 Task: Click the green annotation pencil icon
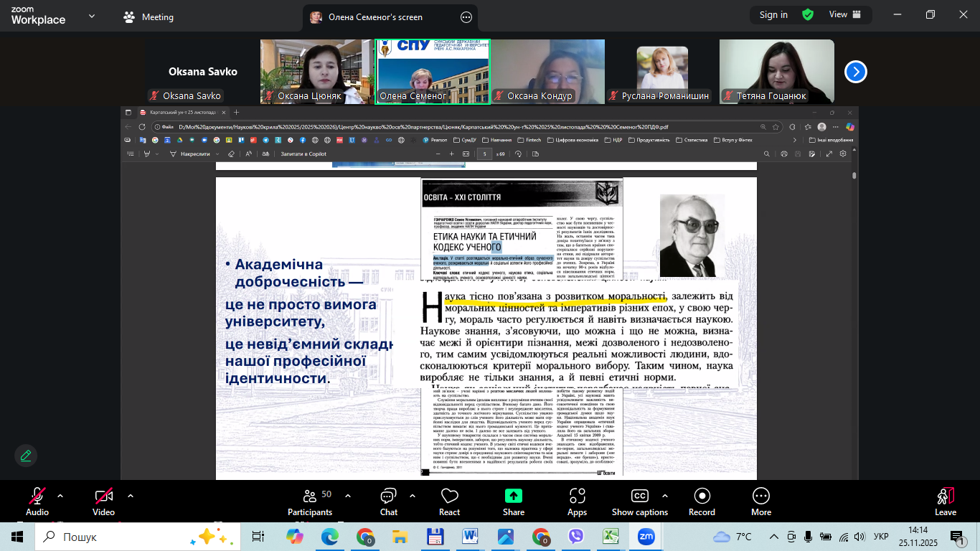click(26, 456)
